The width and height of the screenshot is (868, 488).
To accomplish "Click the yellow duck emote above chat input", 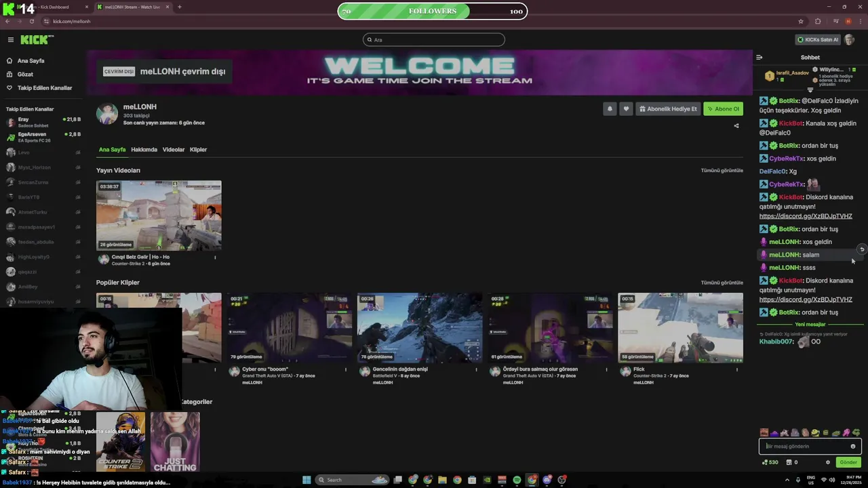I will [816, 432].
